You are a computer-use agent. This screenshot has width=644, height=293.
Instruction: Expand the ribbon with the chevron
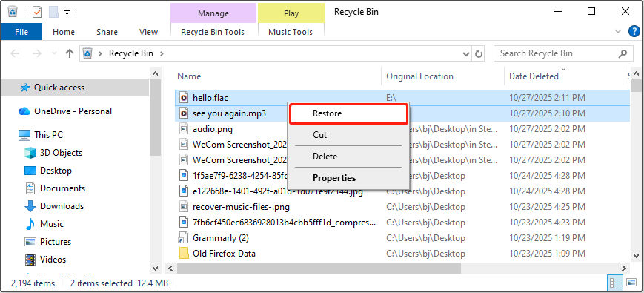(618, 31)
